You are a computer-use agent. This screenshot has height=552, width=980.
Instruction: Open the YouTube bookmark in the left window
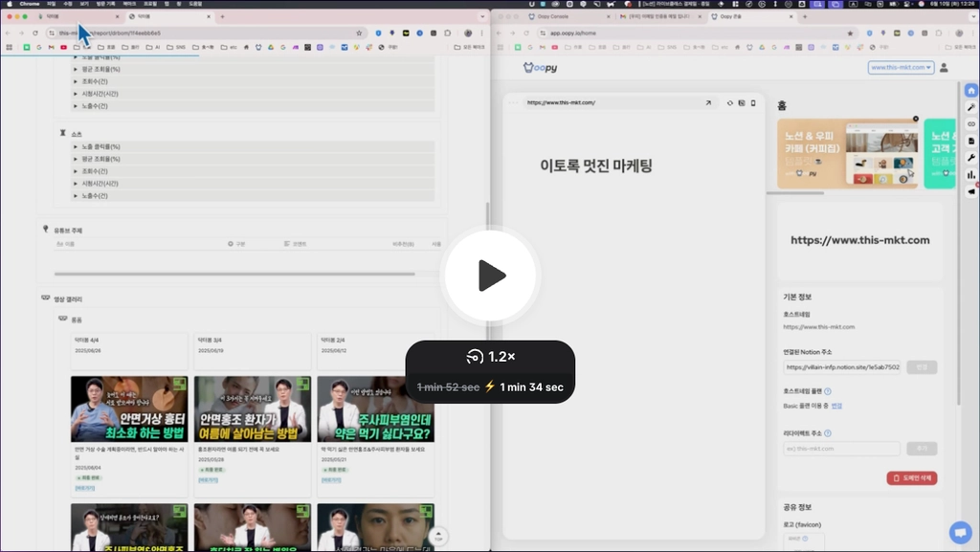point(64,47)
